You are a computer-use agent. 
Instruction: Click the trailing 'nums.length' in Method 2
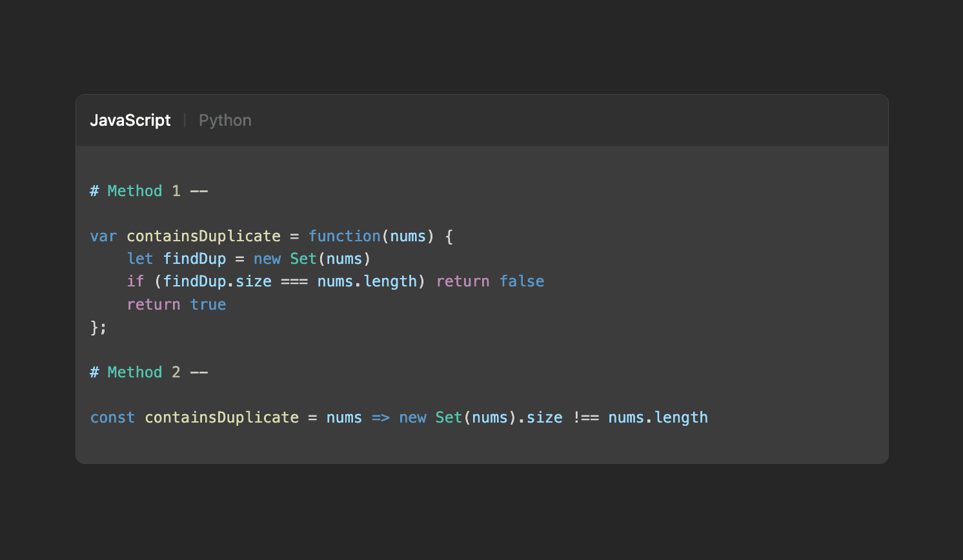(x=658, y=417)
